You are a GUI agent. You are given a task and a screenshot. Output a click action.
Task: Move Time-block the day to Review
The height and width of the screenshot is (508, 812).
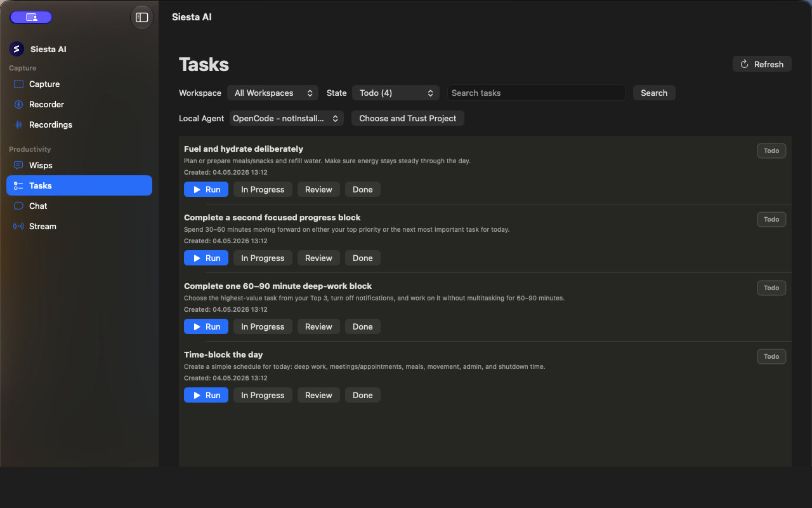pos(318,395)
